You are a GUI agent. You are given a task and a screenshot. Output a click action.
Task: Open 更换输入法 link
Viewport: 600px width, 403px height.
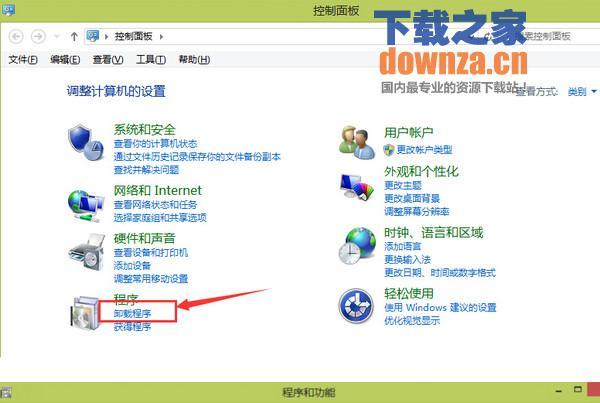[x=408, y=260]
